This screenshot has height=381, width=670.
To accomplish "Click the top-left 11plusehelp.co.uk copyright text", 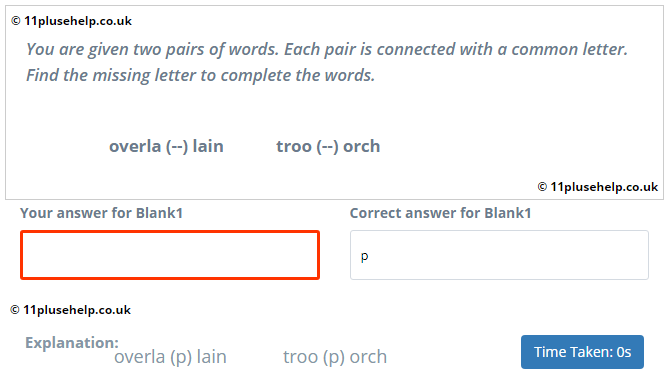I will [x=71, y=21].
